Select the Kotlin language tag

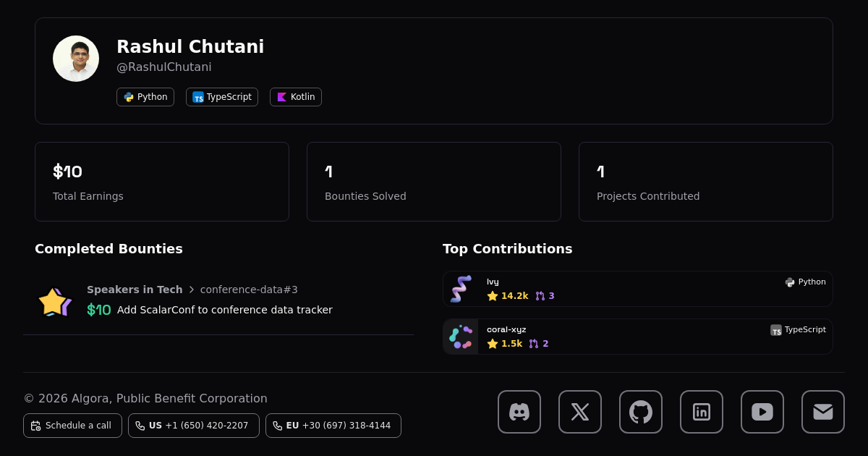click(296, 97)
